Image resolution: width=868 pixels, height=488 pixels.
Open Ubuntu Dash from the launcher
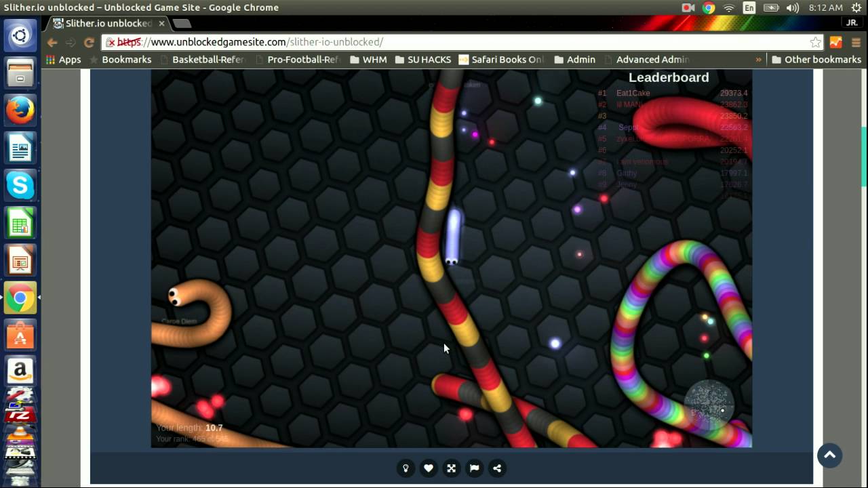(x=20, y=35)
